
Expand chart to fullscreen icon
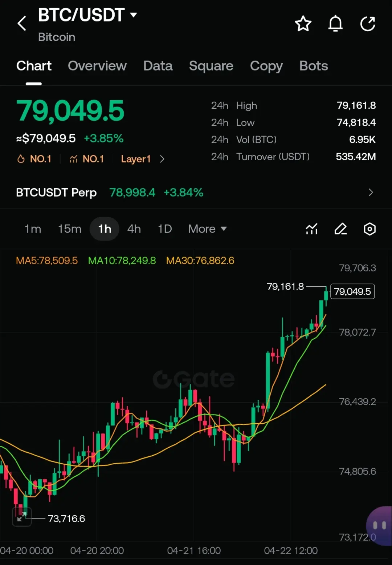point(22,517)
